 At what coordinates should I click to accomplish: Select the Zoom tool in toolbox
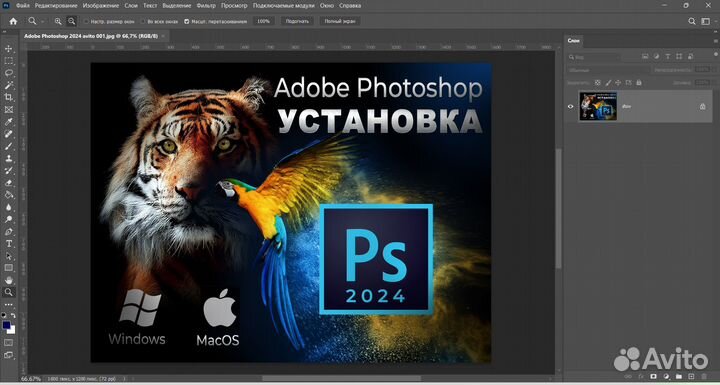tap(9, 292)
